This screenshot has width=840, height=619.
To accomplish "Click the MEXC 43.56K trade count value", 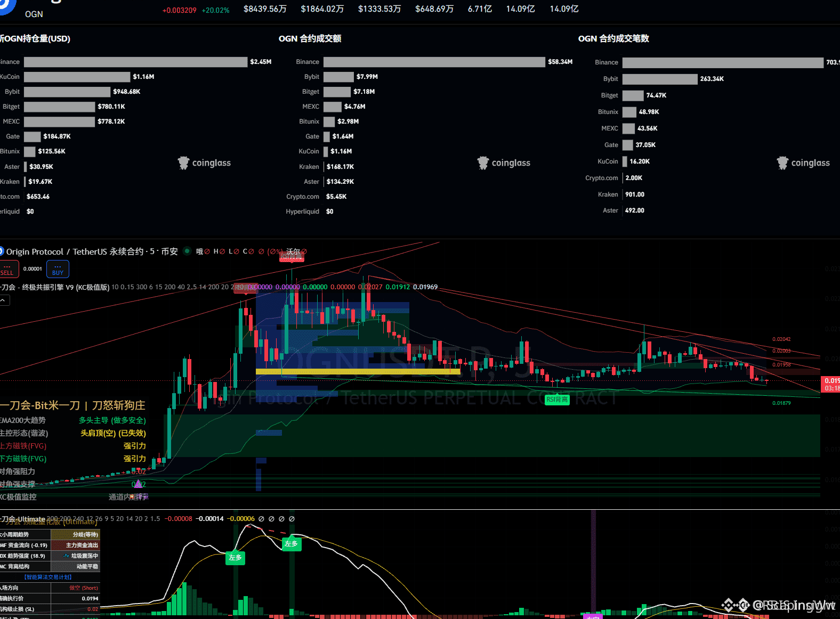I will tap(648, 128).
